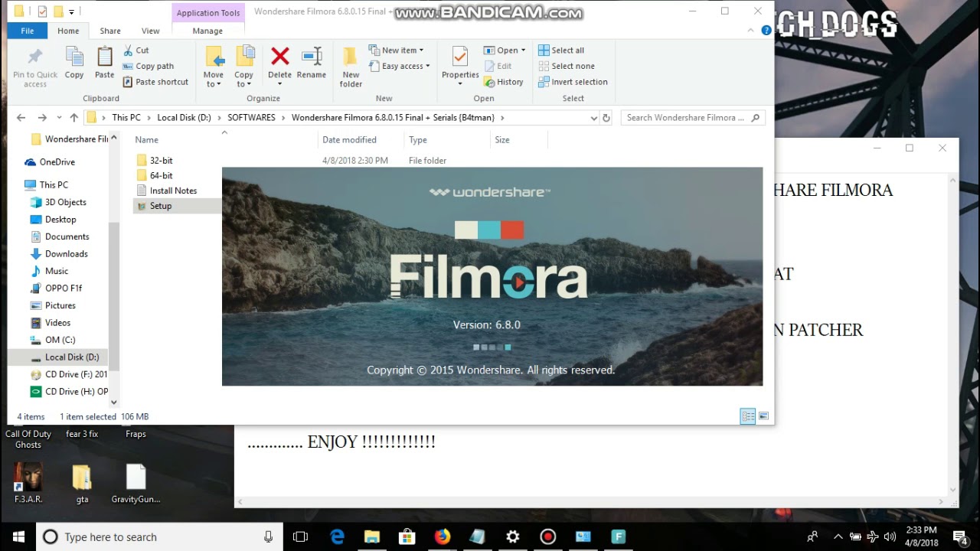Open Quick Access Toolbar customize arrow
980x551 pixels.
tap(71, 11)
